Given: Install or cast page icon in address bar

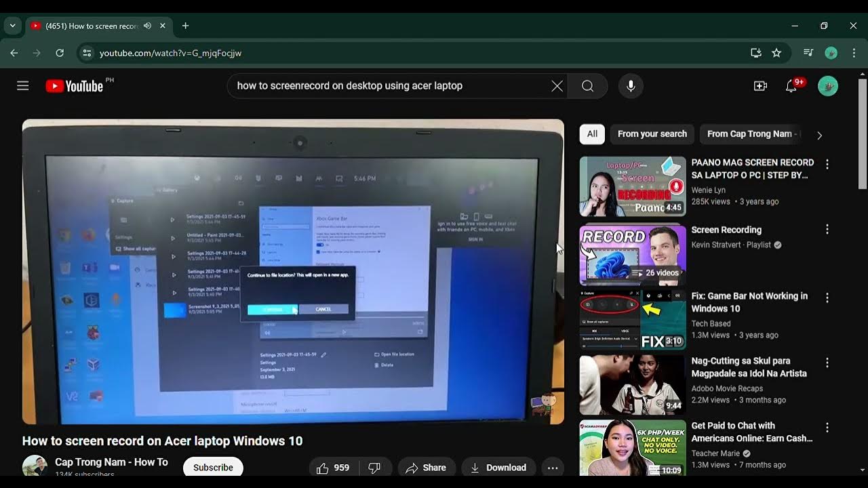Looking at the screenshot, I should [756, 53].
